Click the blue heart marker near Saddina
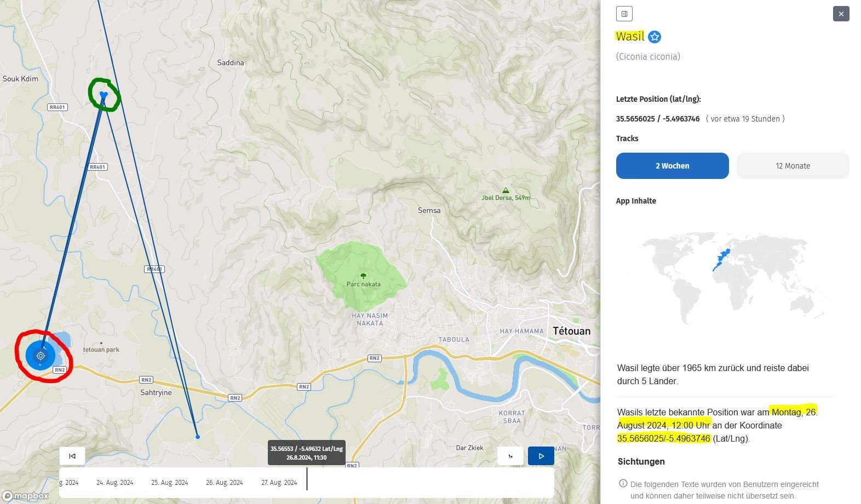The height and width of the screenshot is (504, 861). pyautogui.click(x=104, y=95)
